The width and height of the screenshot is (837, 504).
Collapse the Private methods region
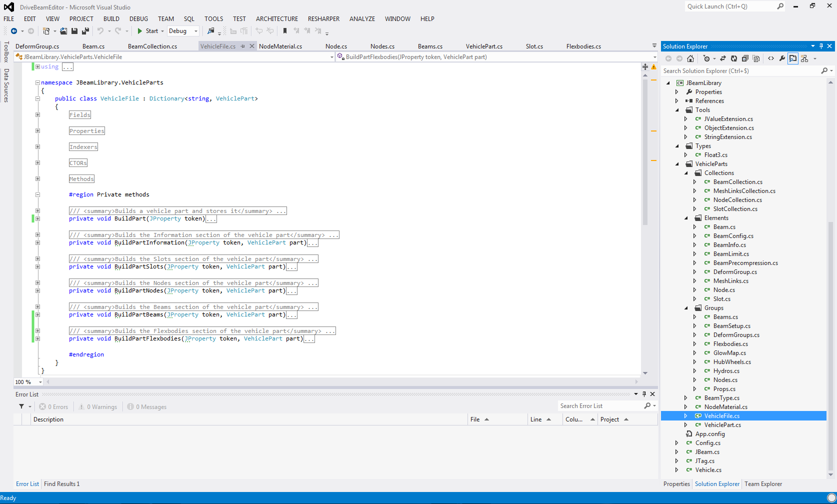point(37,195)
